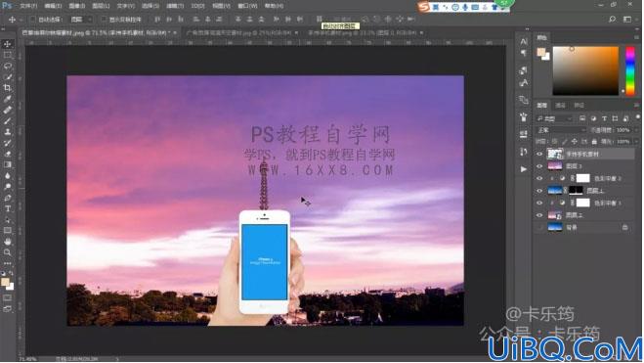Select the Blur tool

[x=8, y=176]
